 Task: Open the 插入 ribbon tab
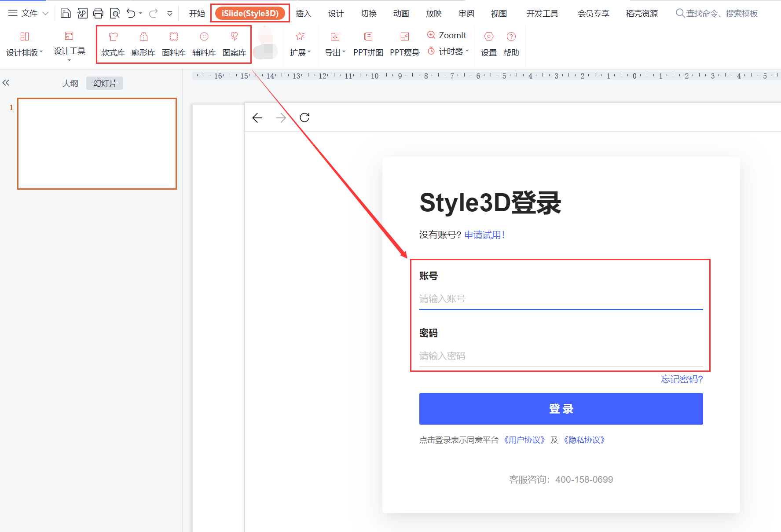tap(303, 14)
